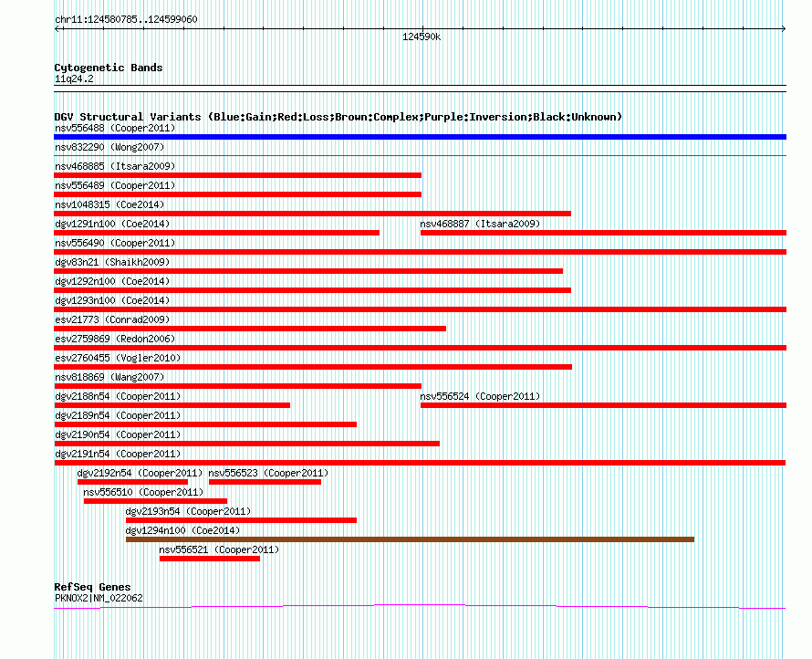Screen dimensions: 812x659
Task: Open variant esv21773 (Conrad2009) label
Action: [112, 319]
